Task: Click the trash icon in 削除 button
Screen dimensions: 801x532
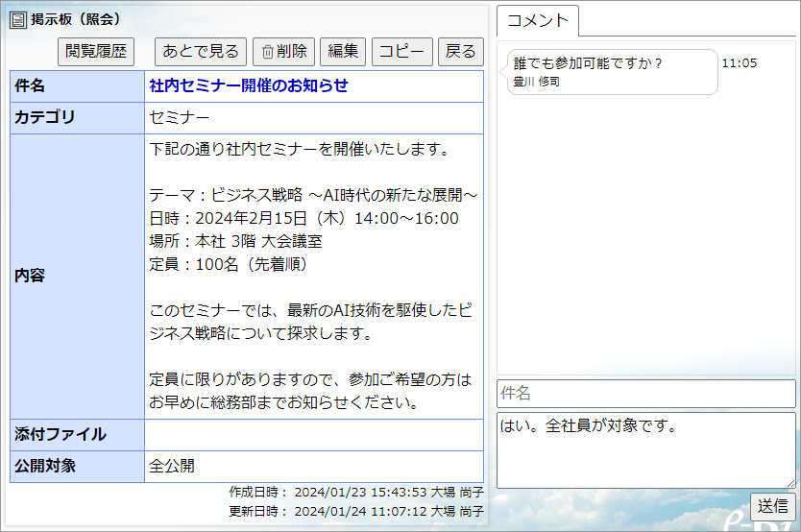Action: 268,52
